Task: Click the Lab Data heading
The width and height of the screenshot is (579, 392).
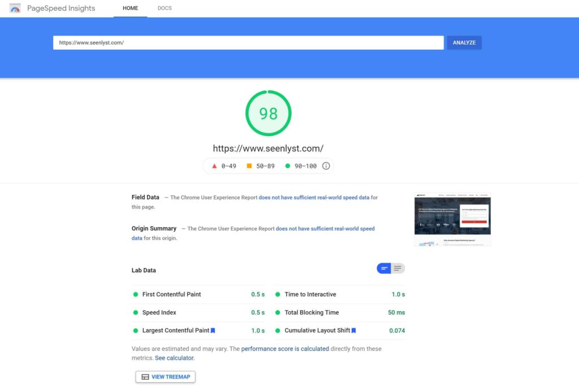Action: coord(144,271)
